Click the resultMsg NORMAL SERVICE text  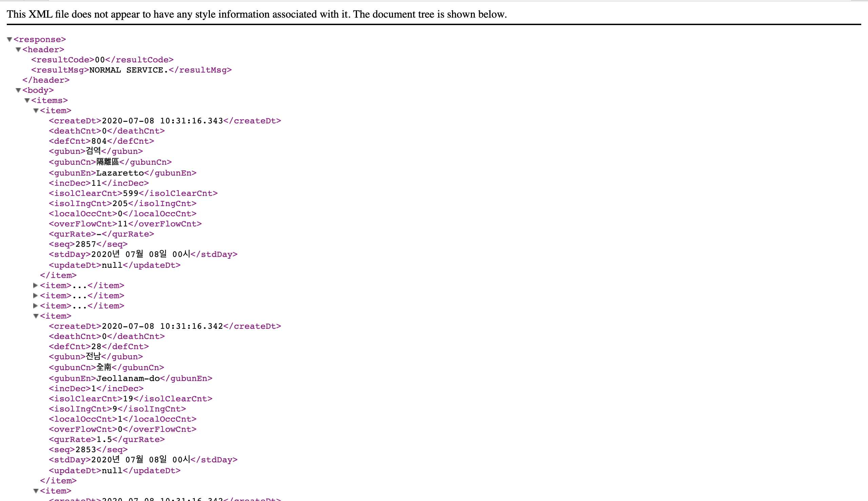129,70
